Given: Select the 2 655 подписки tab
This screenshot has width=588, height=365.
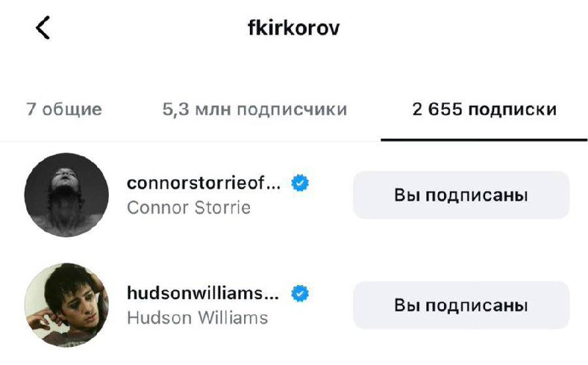Looking at the screenshot, I should click(484, 109).
